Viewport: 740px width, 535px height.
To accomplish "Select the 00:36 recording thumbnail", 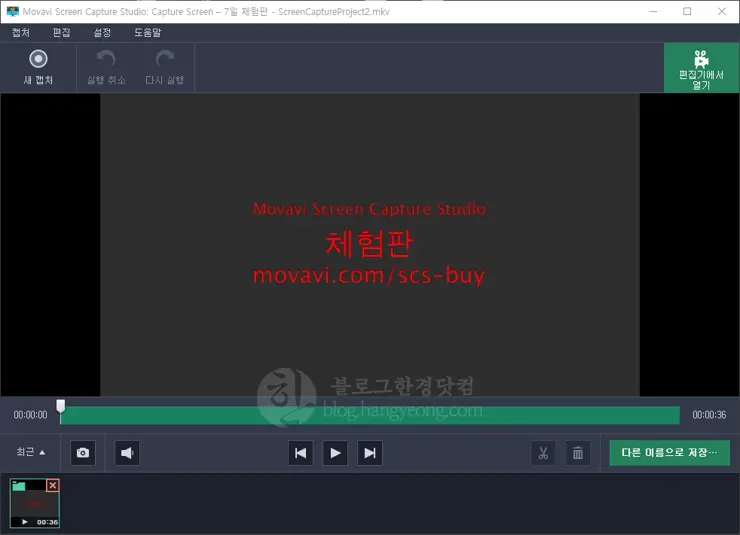I will tap(35, 503).
